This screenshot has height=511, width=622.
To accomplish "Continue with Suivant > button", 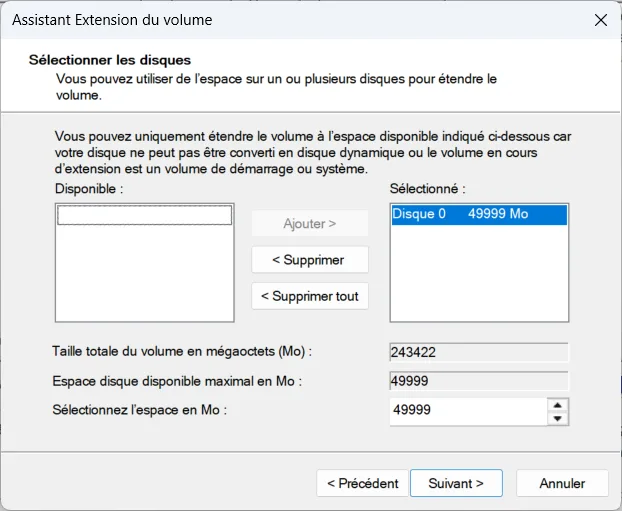I will point(456,483).
